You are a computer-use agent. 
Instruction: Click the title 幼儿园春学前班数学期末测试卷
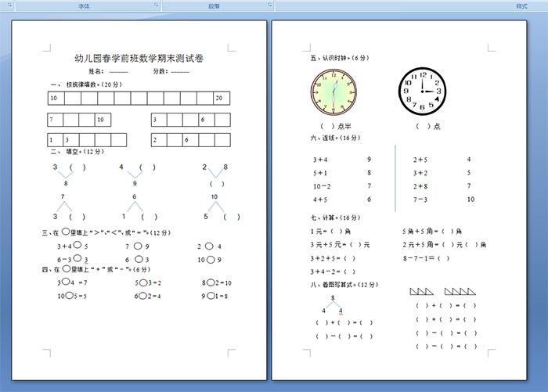(x=139, y=58)
